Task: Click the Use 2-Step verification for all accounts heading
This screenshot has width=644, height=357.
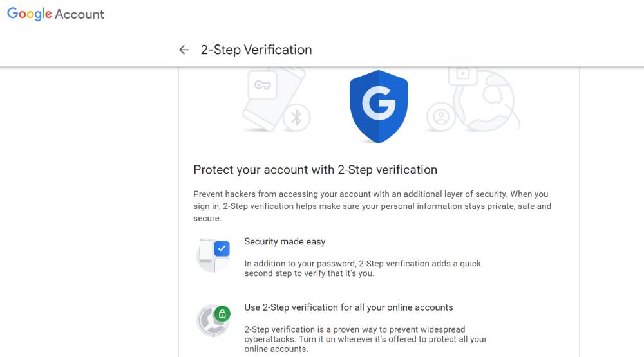Action: [348, 307]
